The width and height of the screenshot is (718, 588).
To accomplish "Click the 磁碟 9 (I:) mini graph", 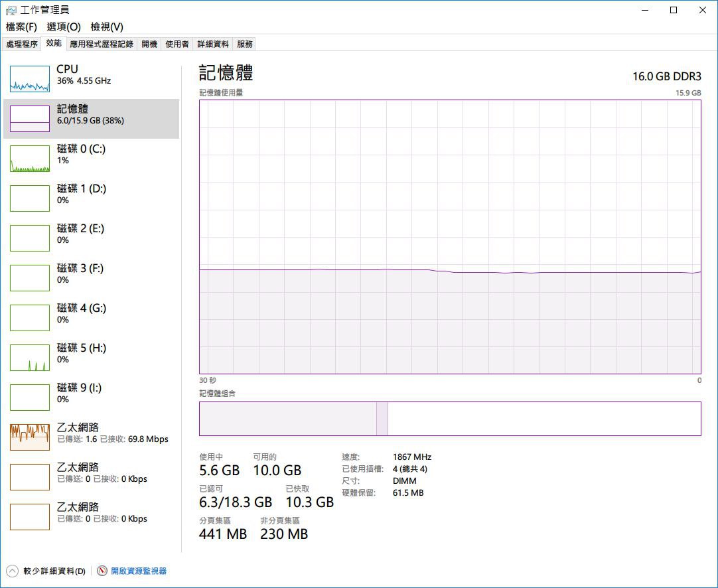I will [x=30, y=398].
